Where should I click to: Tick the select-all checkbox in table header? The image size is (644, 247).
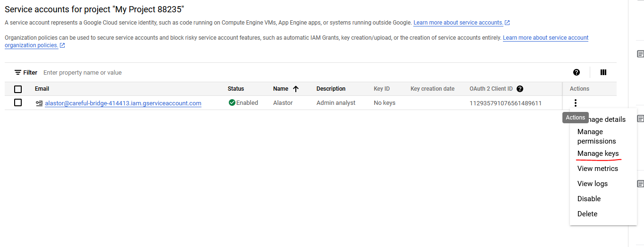(x=18, y=89)
